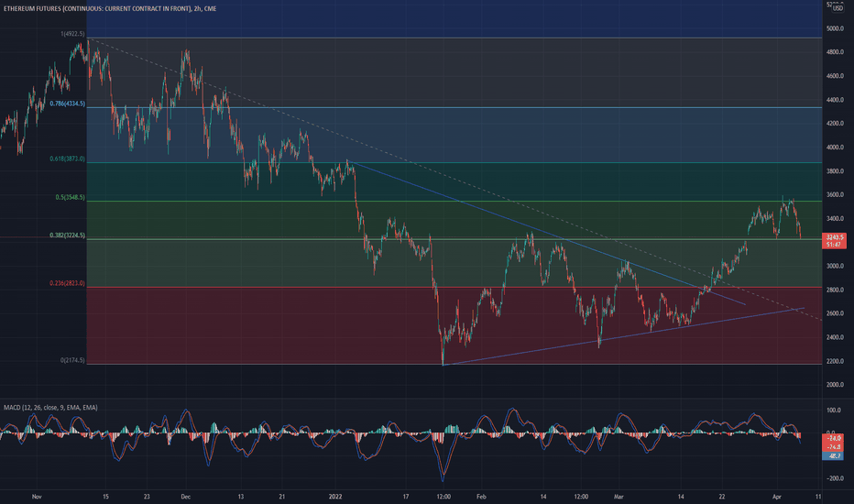Click the 0.786(4334.5) Fibonacci level label
Image resolution: width=854 pixels, height=504 pixels.
pos(68,104)
